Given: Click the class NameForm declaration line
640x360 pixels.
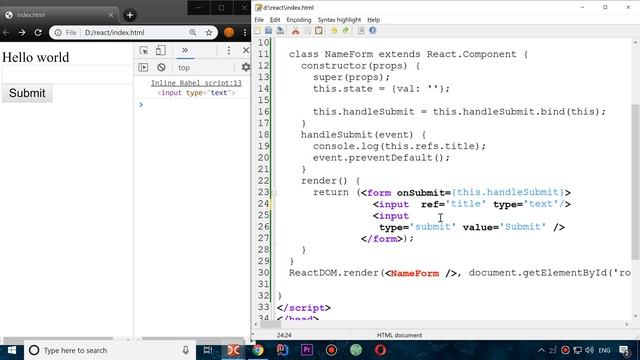Looking at the screenshot, I should (408, 54).
